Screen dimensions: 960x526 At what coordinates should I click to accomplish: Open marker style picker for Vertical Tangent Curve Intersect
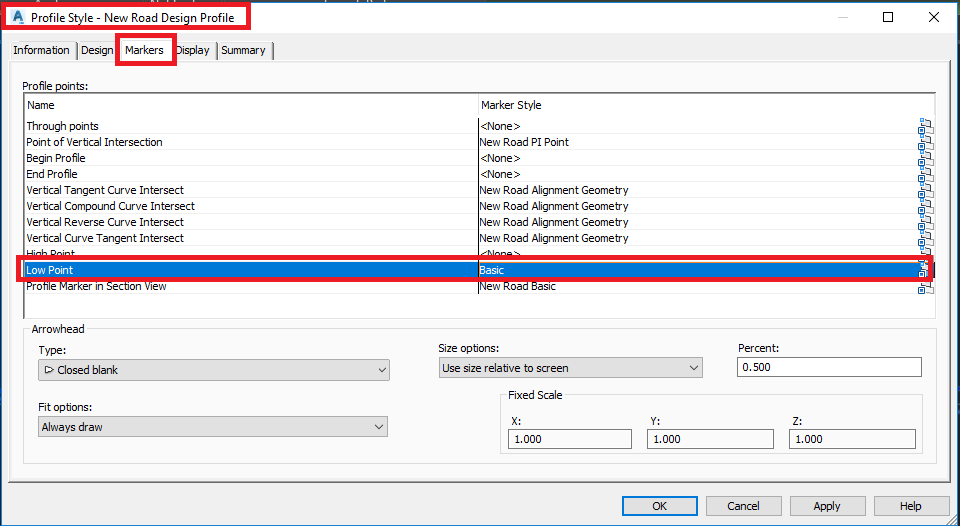point(925,191)
